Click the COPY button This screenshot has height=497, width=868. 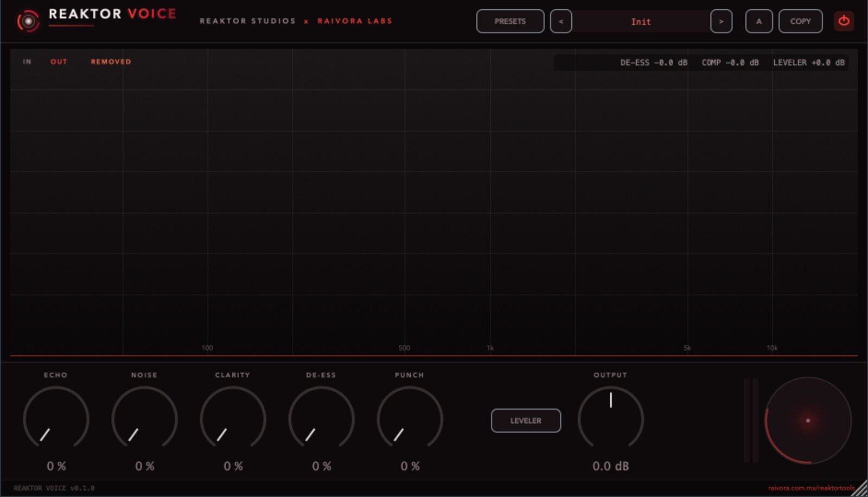800,21
